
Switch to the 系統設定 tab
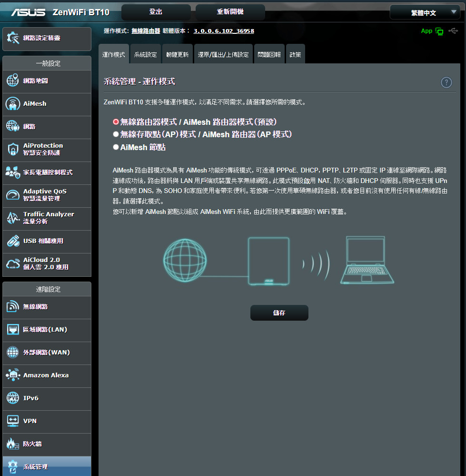pos(146,54)
